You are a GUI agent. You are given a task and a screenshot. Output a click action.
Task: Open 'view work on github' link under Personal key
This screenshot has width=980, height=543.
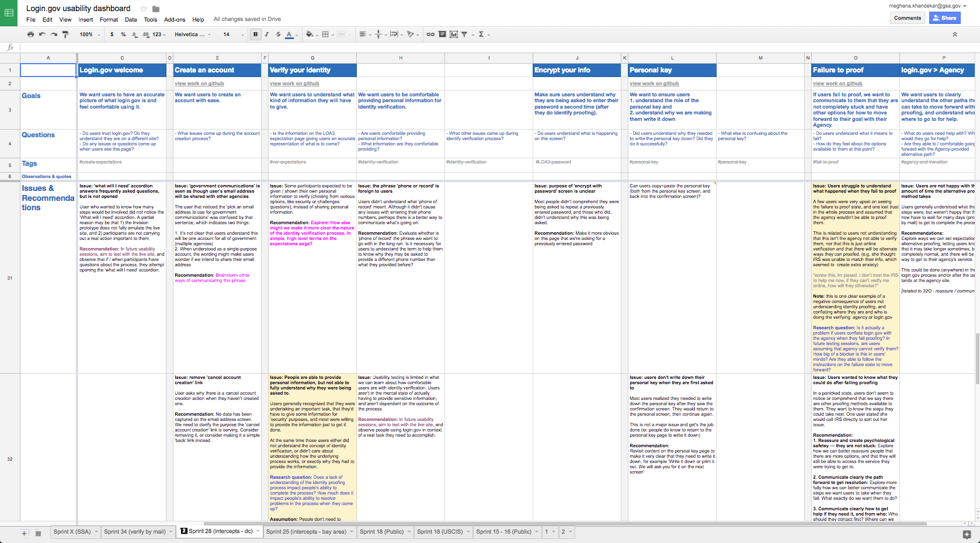click(654, 83)
